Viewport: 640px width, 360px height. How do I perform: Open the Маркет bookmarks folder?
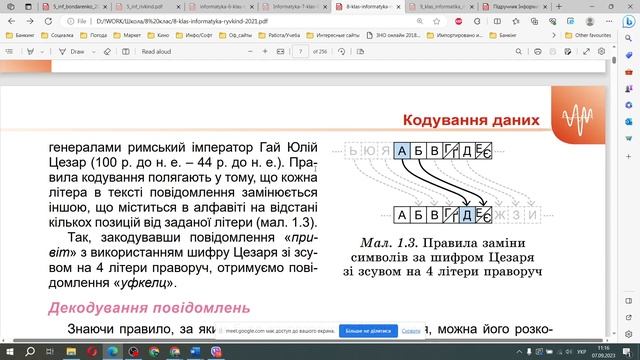click(127, 36)
